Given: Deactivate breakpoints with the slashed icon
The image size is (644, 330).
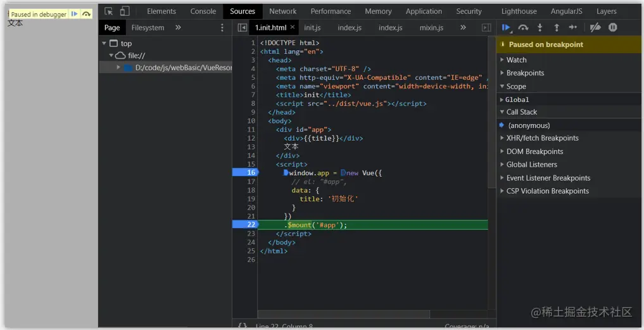Looking at the screenshot, I should pos(595,27).
